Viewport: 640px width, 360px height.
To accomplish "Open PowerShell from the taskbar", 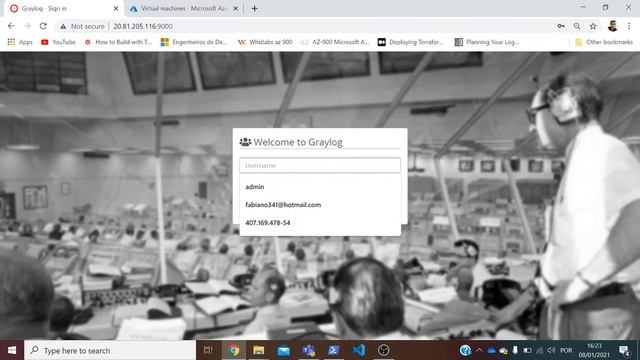I will pos(334,350).
